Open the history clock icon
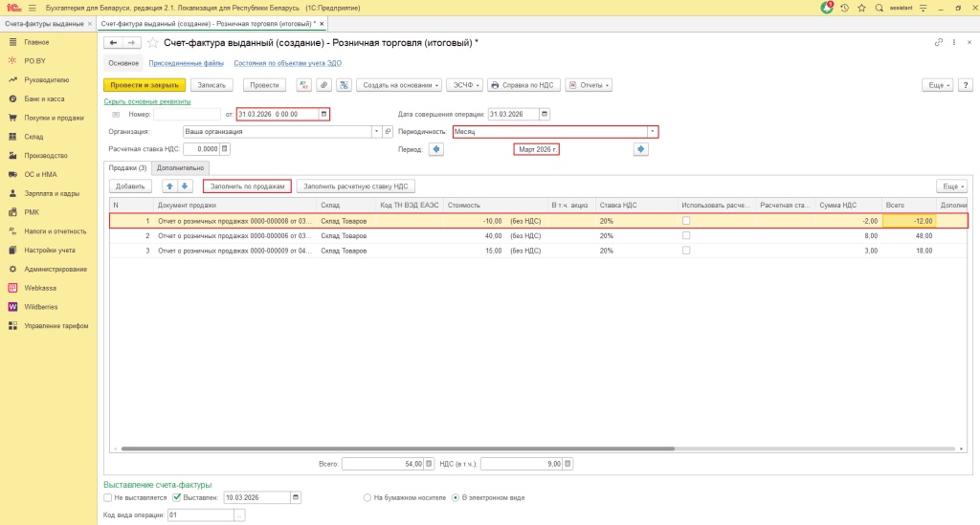 [845, 8]
